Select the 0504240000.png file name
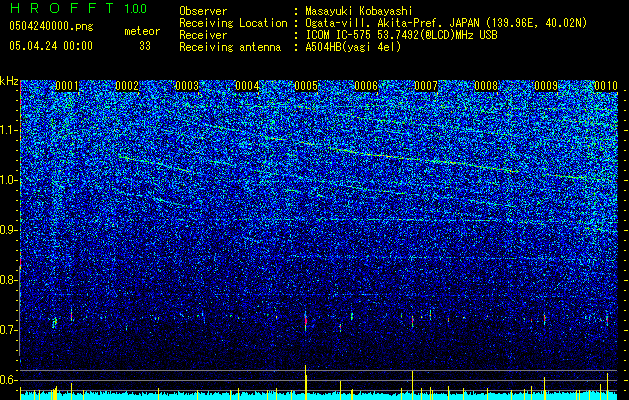The width and height of the screenshot is (629, 400). coord(51,26)
